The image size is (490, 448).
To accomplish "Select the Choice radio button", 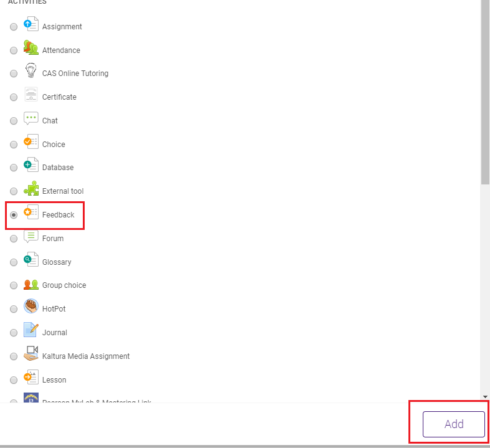I will point(14,145).
